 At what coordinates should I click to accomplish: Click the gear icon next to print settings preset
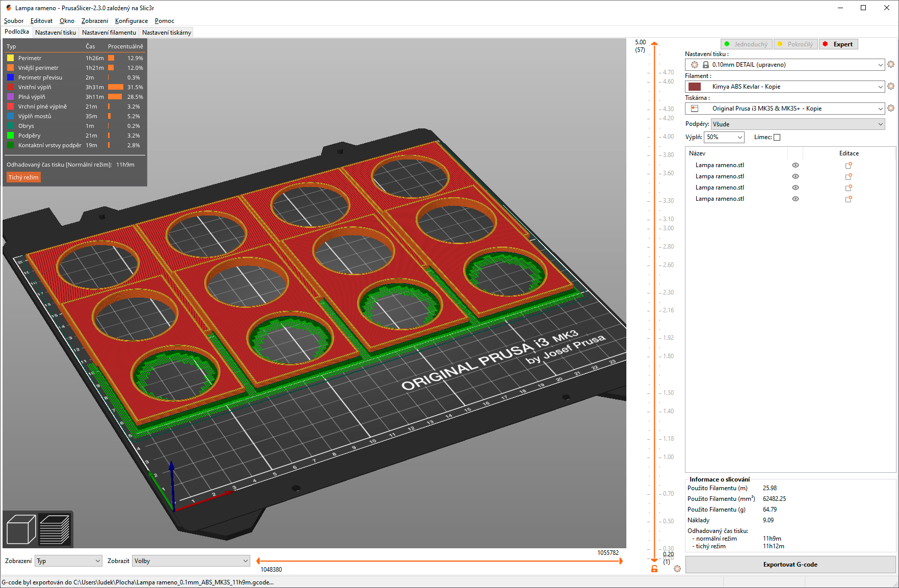click(891, 65)
